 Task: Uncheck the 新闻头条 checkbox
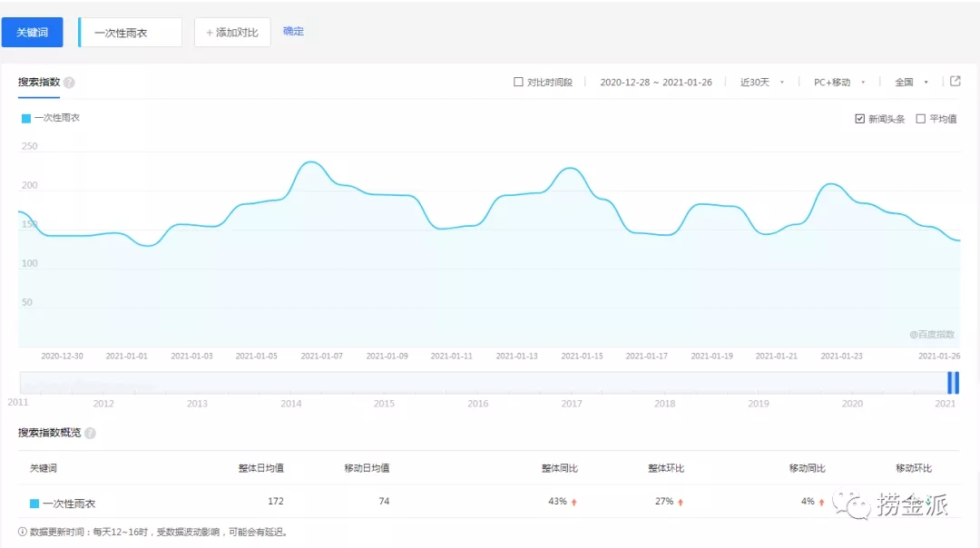coord(859,119)
